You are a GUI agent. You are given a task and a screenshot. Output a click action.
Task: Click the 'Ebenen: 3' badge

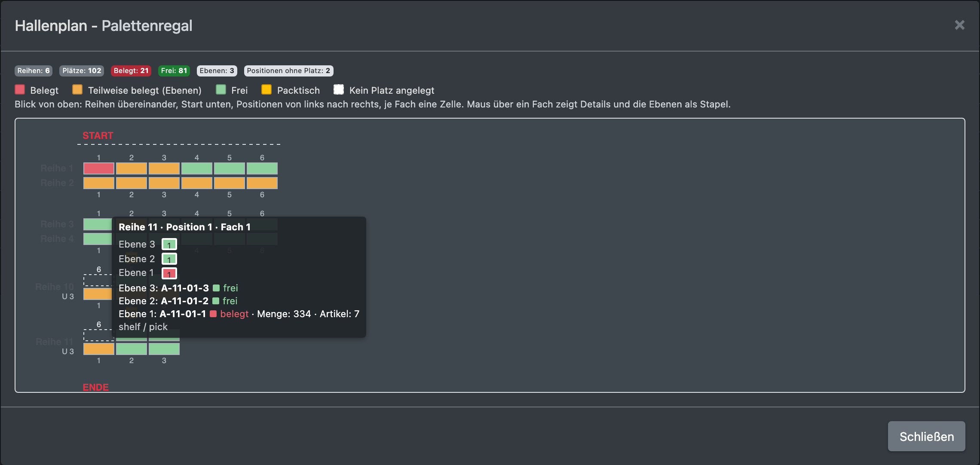[x=217, y=70]
